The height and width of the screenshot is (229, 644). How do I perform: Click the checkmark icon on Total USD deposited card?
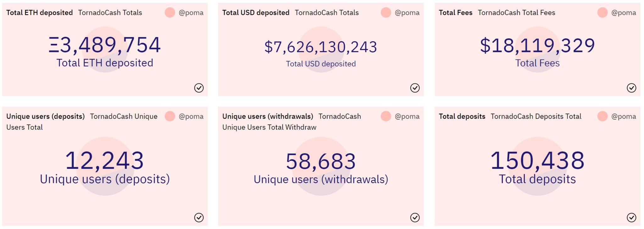(x=415, y=88)
